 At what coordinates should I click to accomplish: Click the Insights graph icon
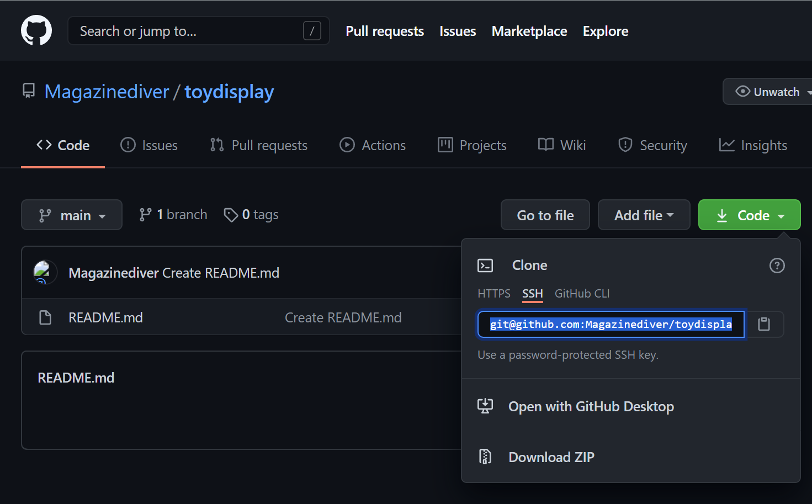727,145
